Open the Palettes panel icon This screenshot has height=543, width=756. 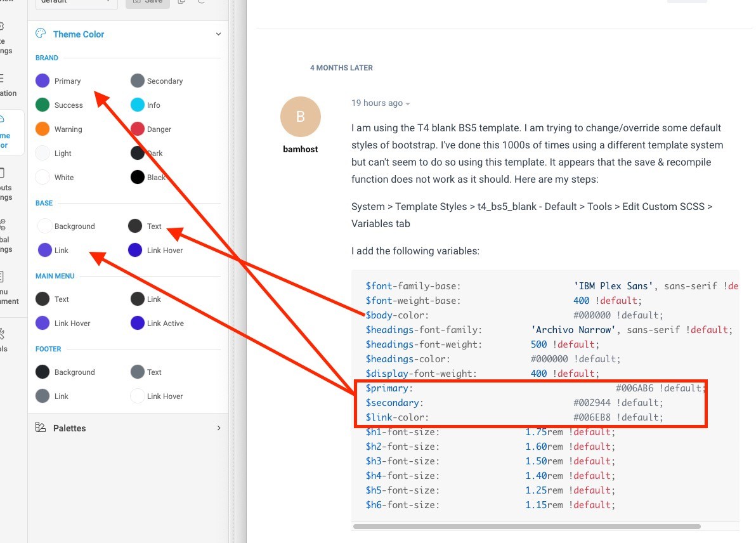pyautogui.click(x=41, y=428)
